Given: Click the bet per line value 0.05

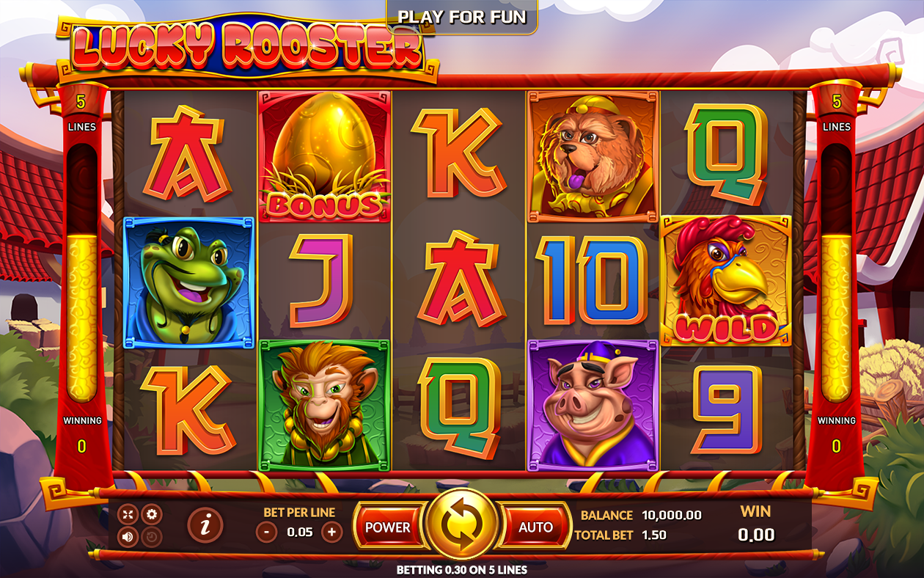Looking at the screenshot, I should pyautogui.click(x=299, y=532).
